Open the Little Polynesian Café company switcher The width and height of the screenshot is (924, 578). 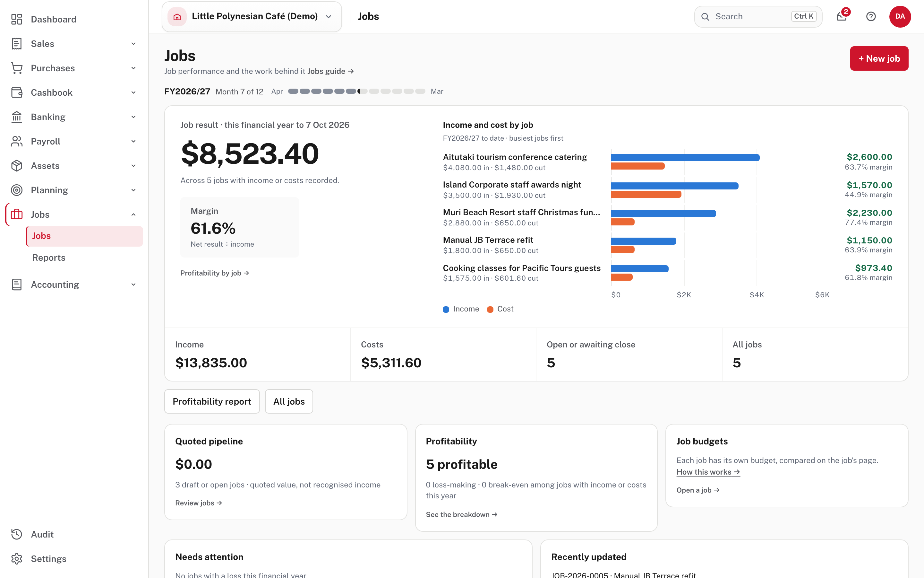click(252, 16)
